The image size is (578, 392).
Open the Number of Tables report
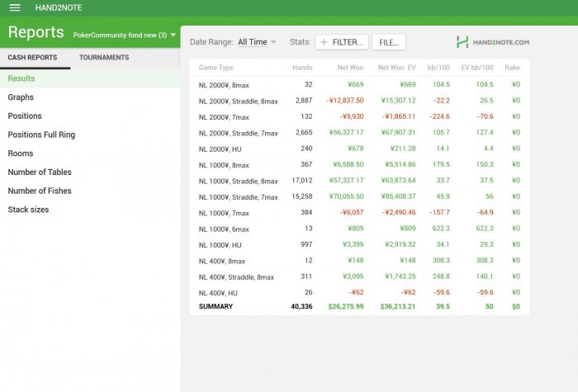tap(40, 172)
